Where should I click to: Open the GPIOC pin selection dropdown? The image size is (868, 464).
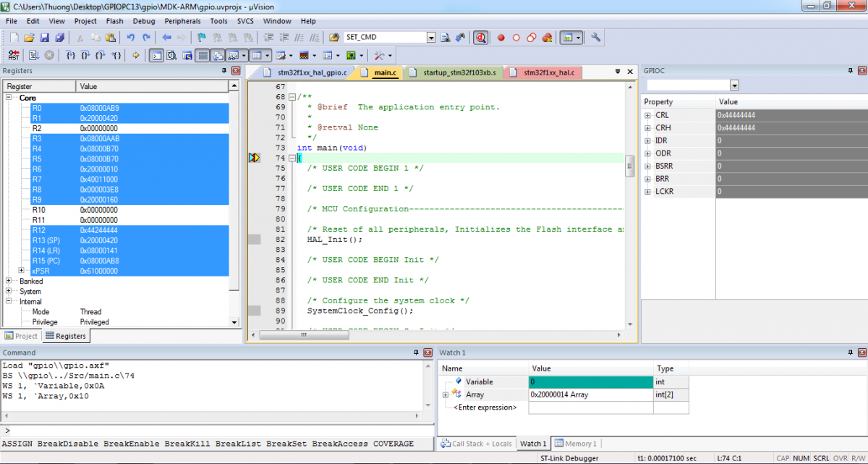[x=735, y=85]
